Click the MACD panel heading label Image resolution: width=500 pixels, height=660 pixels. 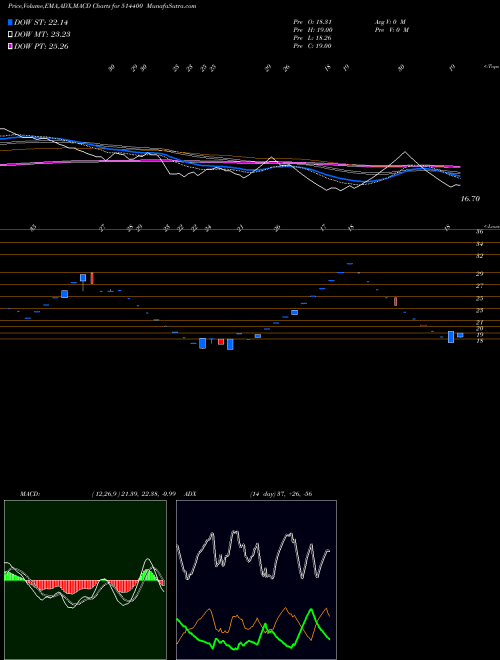coord(30,493)
